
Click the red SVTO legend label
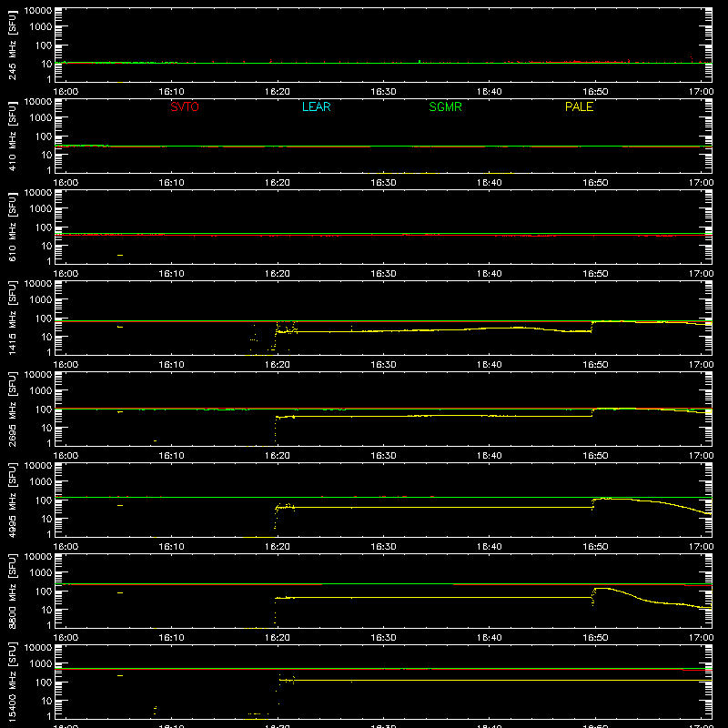[185, 106]
